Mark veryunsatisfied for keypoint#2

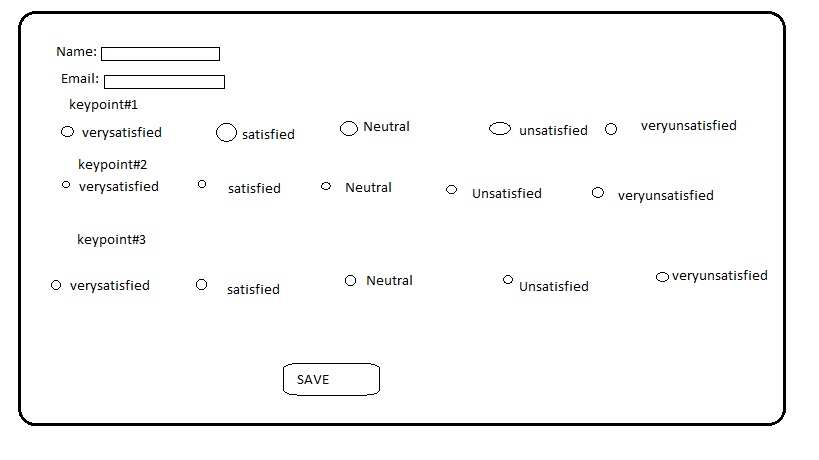click(598, 193)
